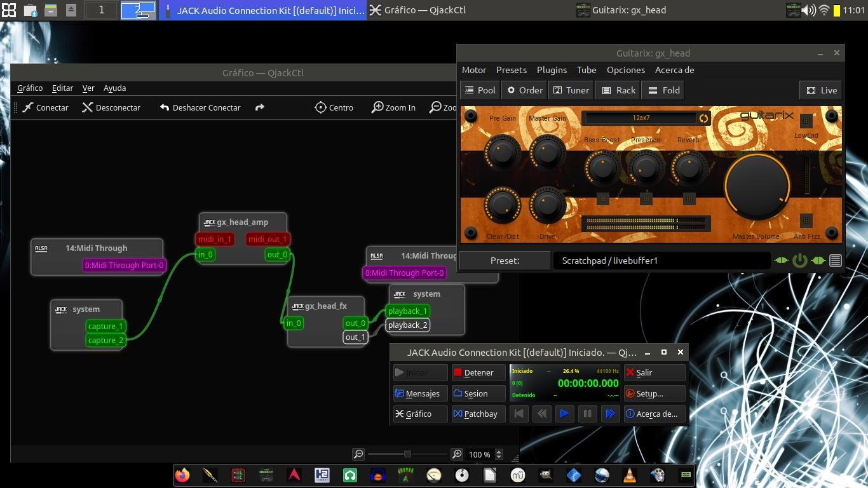The image size is (868, 488).
Task: Fast-forward the JACK transport
Action: click(610, 414)
